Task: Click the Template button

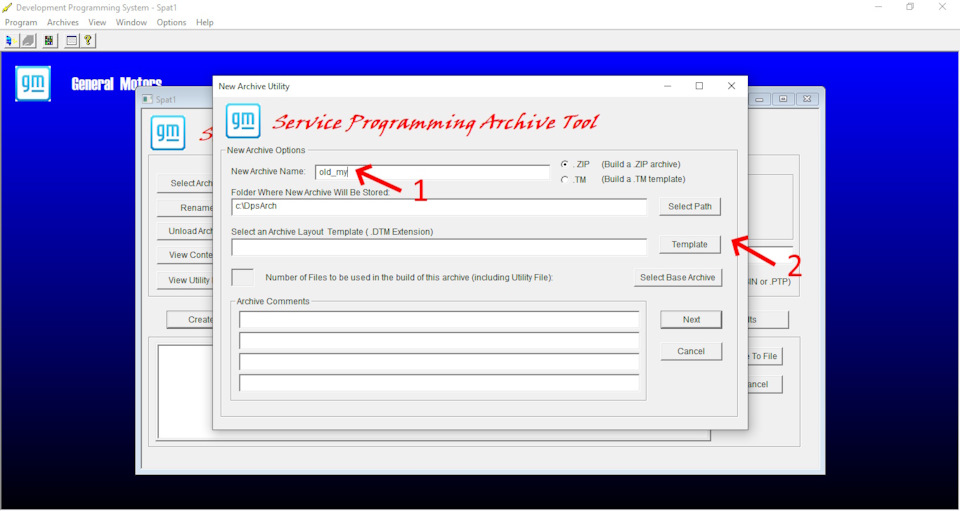Action: click(x=690, y=244)
